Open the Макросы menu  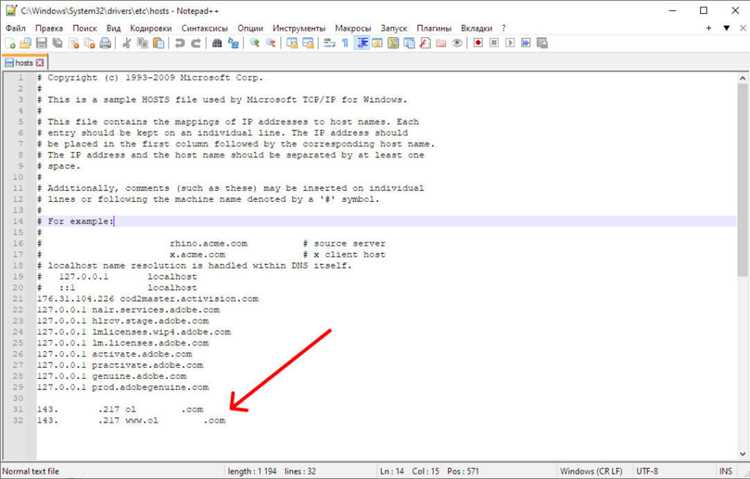point(353,28)
